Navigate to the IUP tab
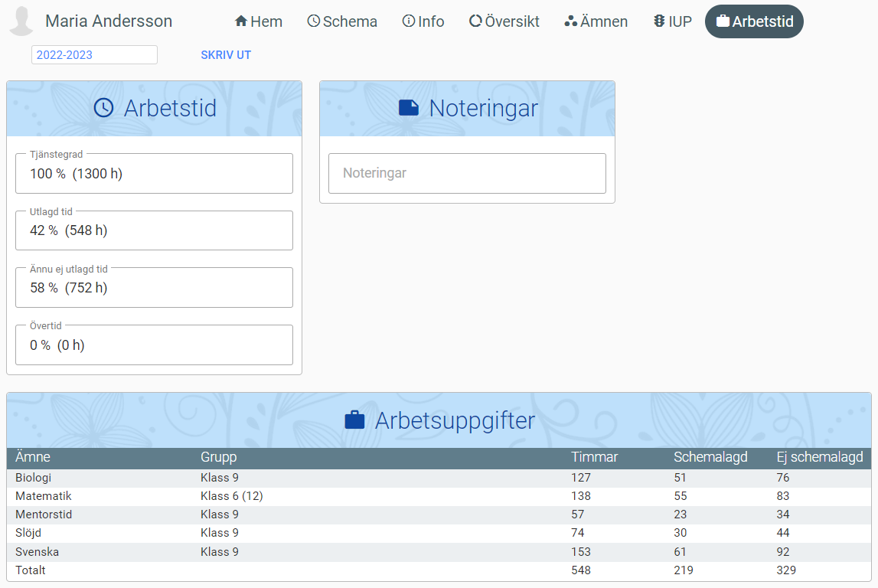Image resolution: width=878 pixels, height=588 pixels. click(672, 21)
